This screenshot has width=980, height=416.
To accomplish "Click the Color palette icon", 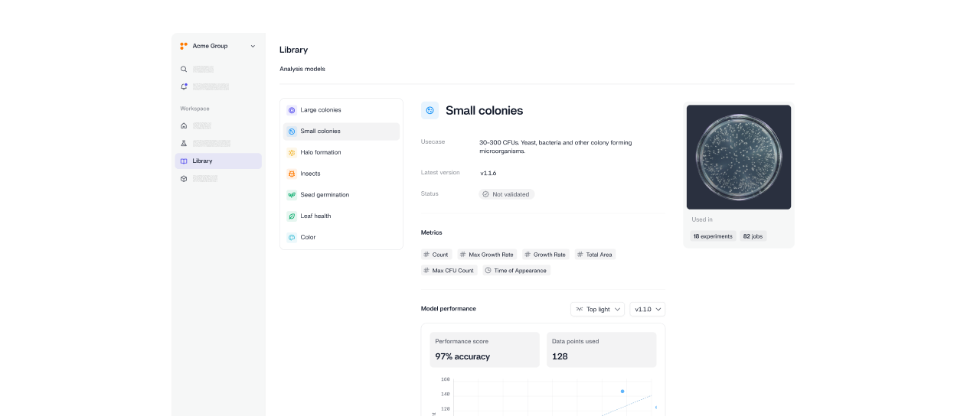I will click(292, 237).
